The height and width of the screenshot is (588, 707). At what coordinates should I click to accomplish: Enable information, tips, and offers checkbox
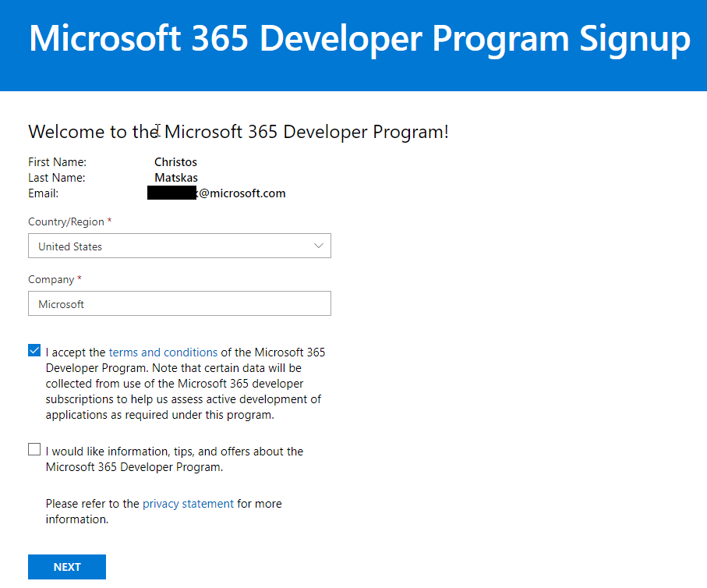[x=34, y=449]
